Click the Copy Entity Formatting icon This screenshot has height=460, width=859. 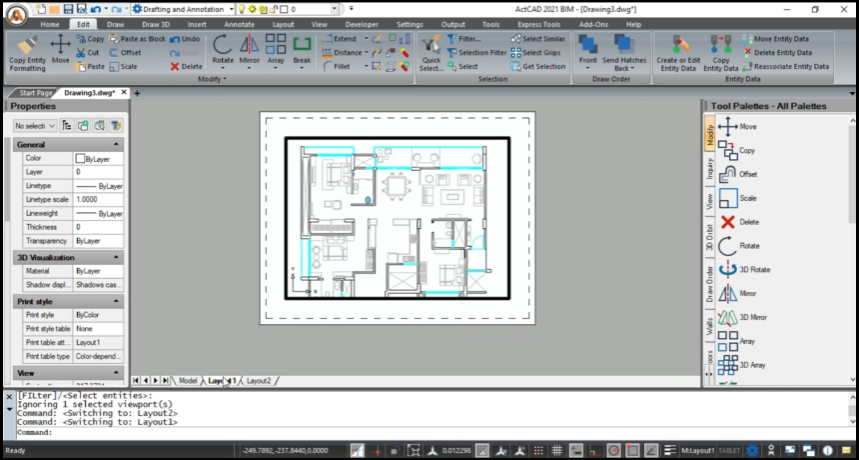pos(27,50)
